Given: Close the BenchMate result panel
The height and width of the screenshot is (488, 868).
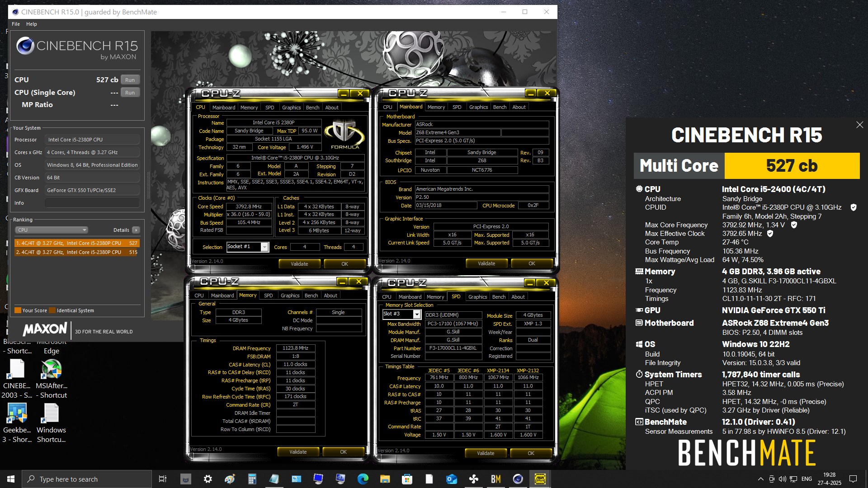Looking at the screenshot, I should 859,125.
